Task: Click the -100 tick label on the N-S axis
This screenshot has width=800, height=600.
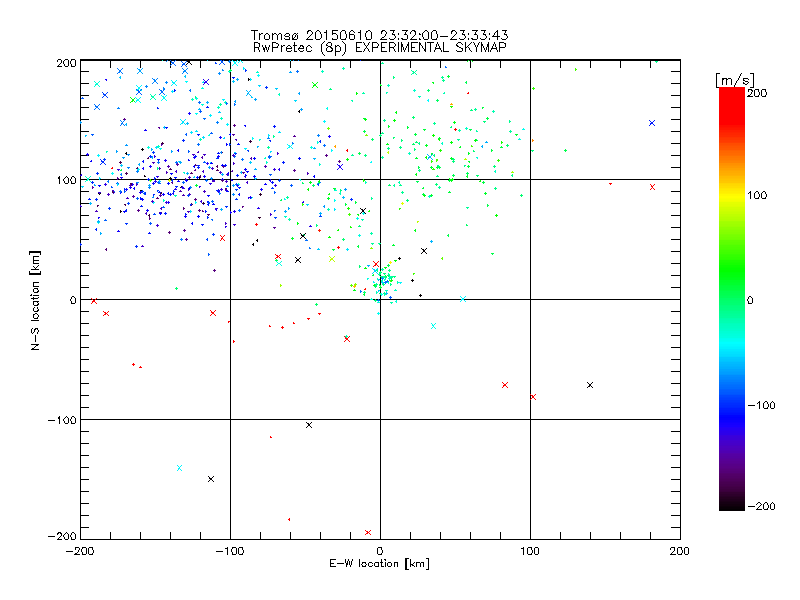Action: tap(62, 420)
